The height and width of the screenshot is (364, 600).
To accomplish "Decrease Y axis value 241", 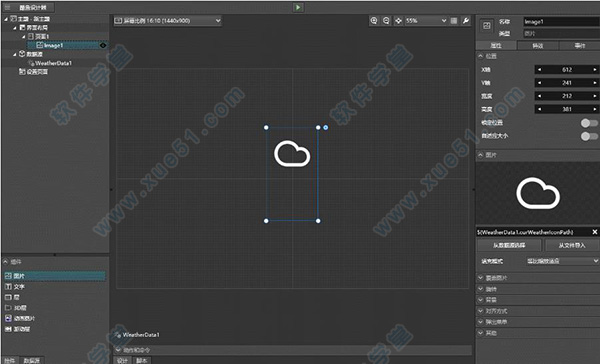I will pos(540,83).
